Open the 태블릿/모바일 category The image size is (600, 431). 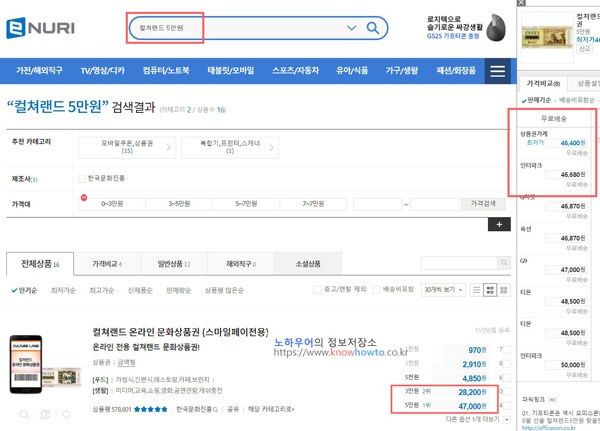coord(231,70)
